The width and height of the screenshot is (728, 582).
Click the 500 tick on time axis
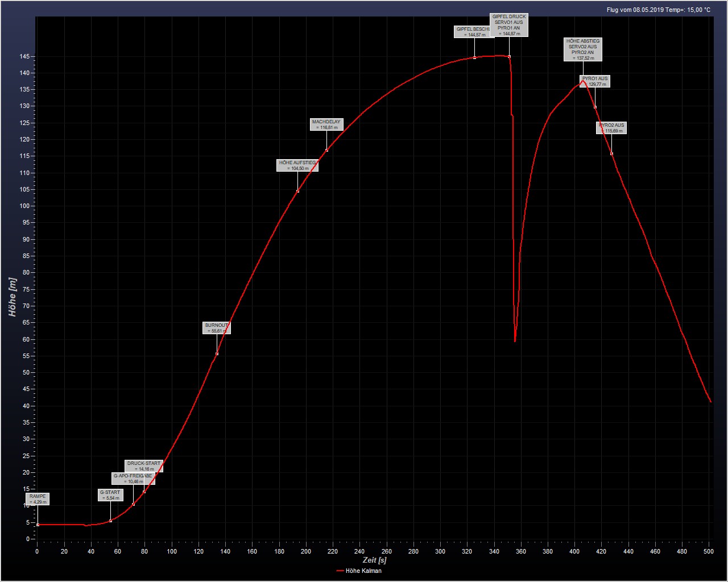(x=709, y=551)
